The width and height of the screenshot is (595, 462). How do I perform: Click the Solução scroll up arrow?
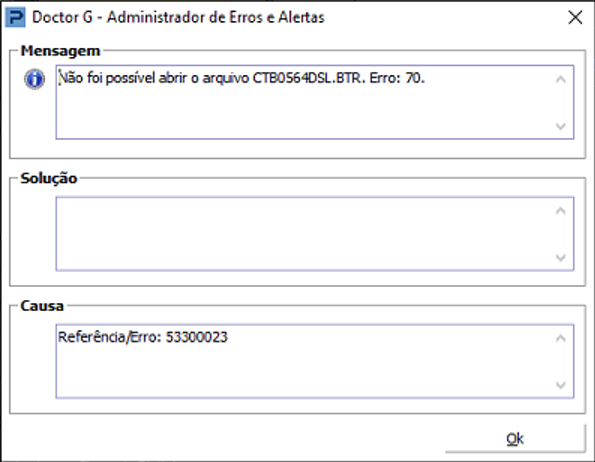pyautogui.click(x=560, y=211)
